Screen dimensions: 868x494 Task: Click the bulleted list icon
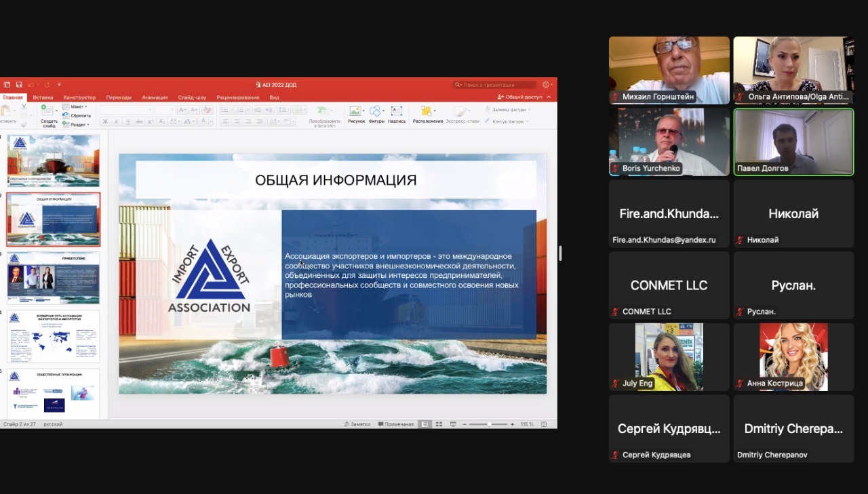click(x=224, y=110)
